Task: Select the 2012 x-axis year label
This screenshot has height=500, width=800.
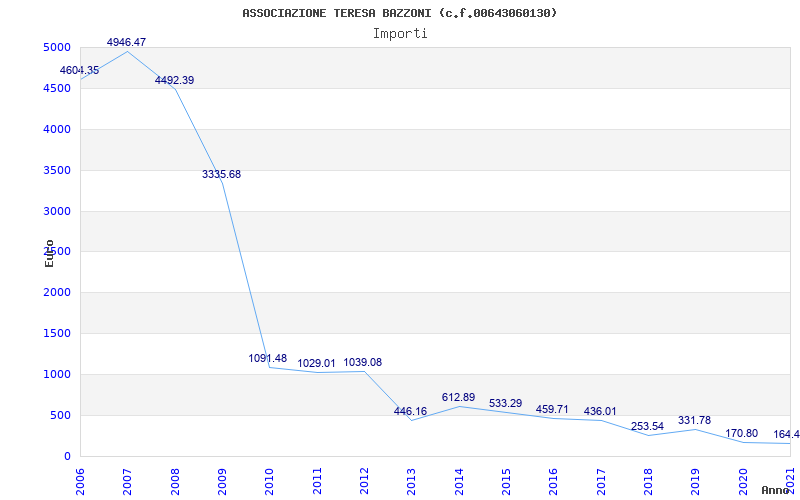Action: 364,481
